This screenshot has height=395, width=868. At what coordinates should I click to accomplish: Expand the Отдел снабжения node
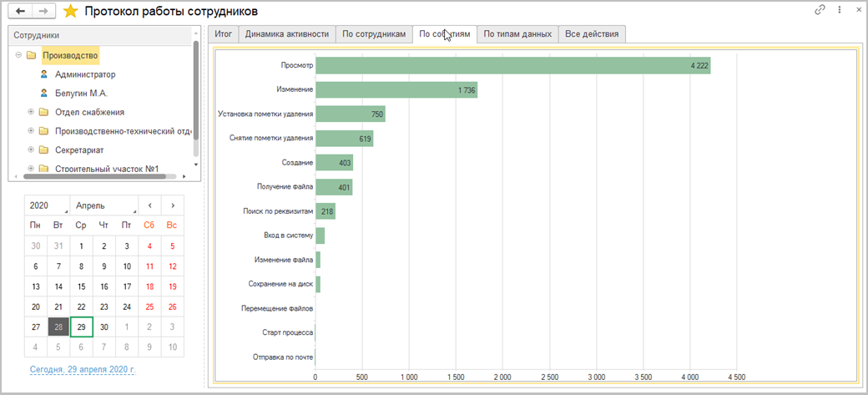click(31, 113)
